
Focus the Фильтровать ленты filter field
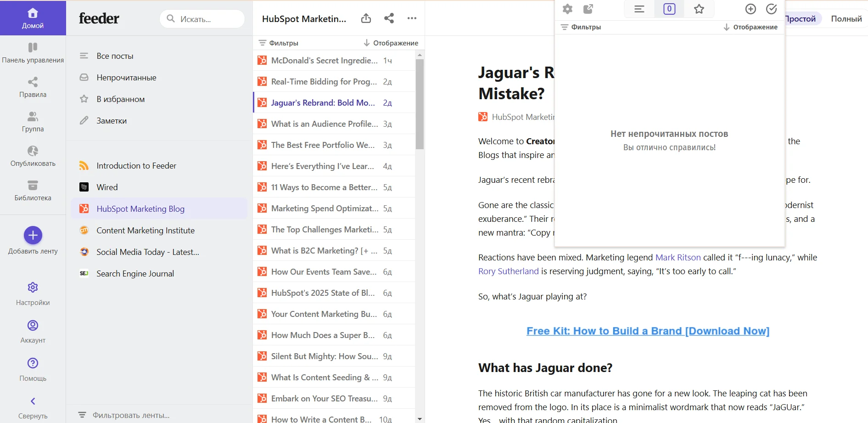click(158, 415)
